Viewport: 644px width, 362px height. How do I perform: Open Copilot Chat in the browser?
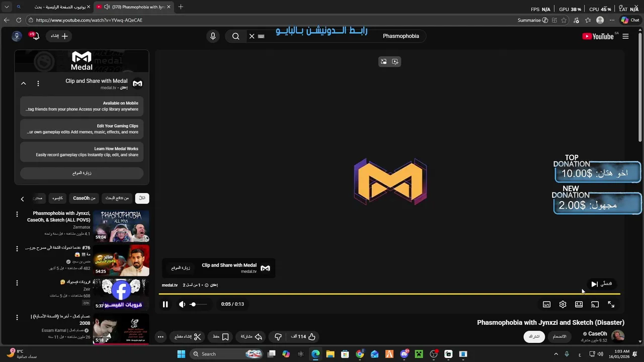[x=630, y=20]
